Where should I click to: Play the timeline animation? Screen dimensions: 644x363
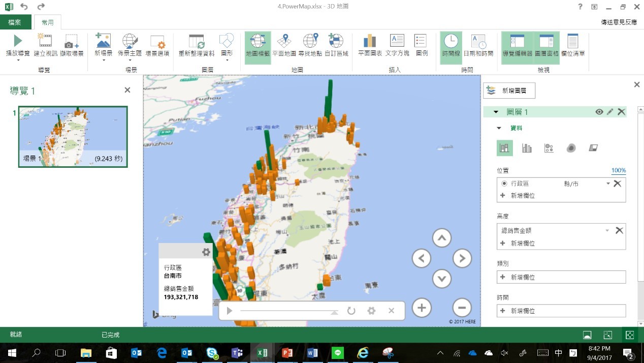click(x=229, y=311)
